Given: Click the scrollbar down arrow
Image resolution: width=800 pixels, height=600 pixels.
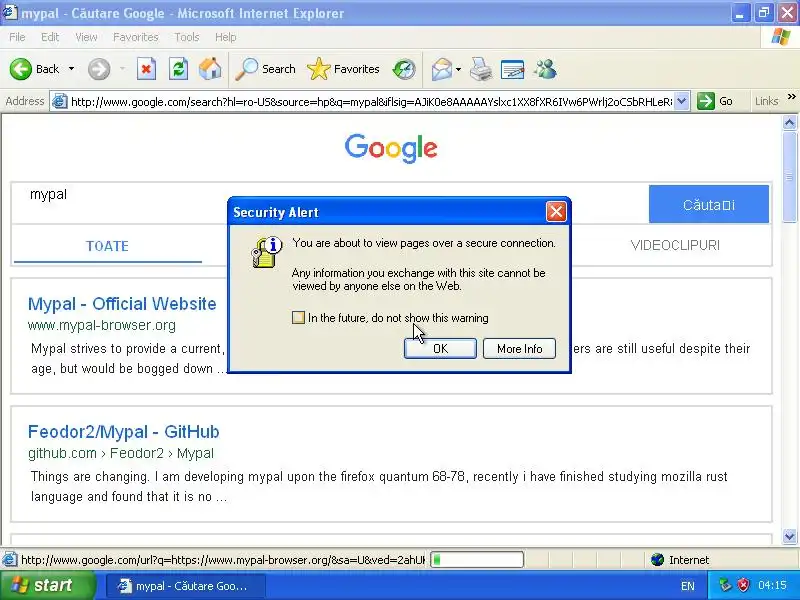Looking at the screenshot, I should tap(789, 536).
